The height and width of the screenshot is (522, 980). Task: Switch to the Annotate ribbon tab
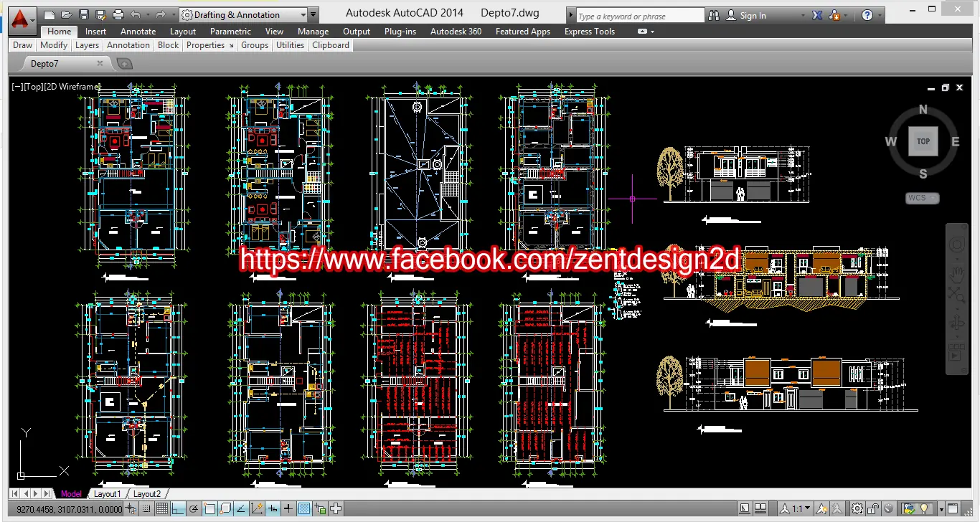(138, 32)
